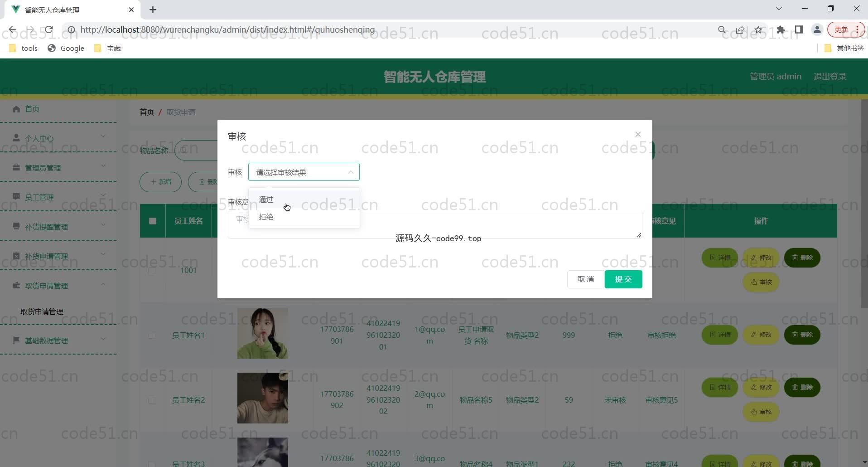Click 退出登录 link
Image resolution: width=868 pixels, height=467 pixels.
pyautogui.click(x=830, y=77)
